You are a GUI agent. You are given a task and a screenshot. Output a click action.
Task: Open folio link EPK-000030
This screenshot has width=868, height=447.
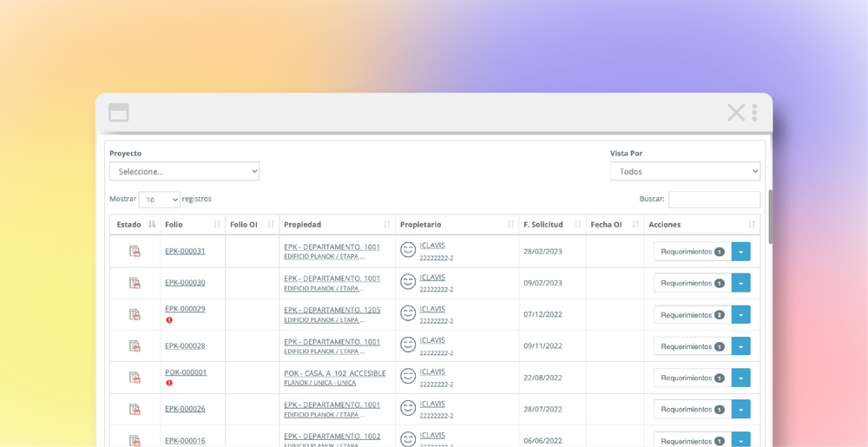185,283
